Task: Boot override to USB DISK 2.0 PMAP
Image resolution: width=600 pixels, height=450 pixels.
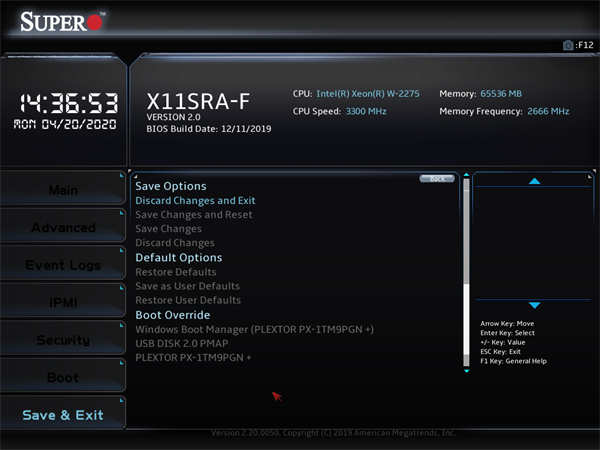Action: coord(182,344)
